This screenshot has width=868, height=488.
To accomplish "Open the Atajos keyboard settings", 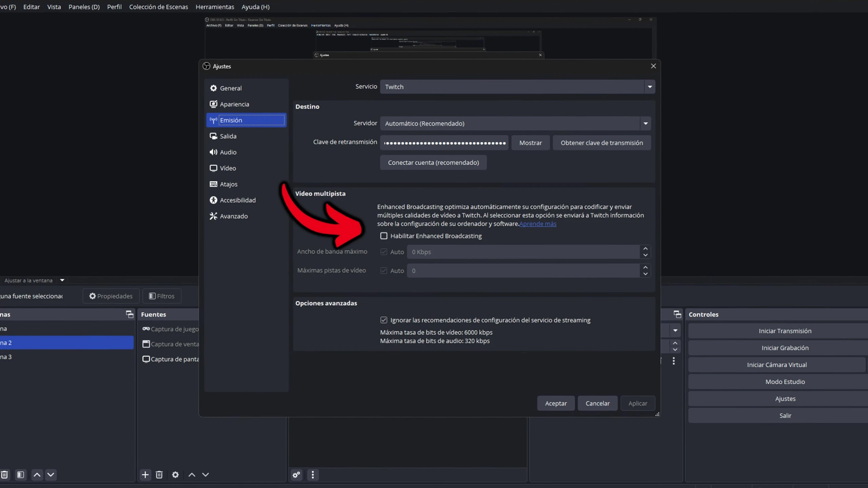I will (246, 184).
